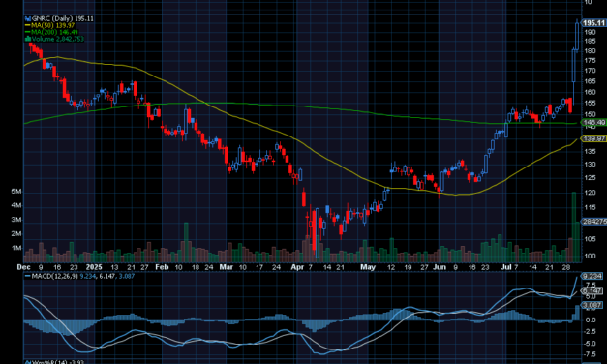Click the '4M' volume scale label

(x=16, y=205)
